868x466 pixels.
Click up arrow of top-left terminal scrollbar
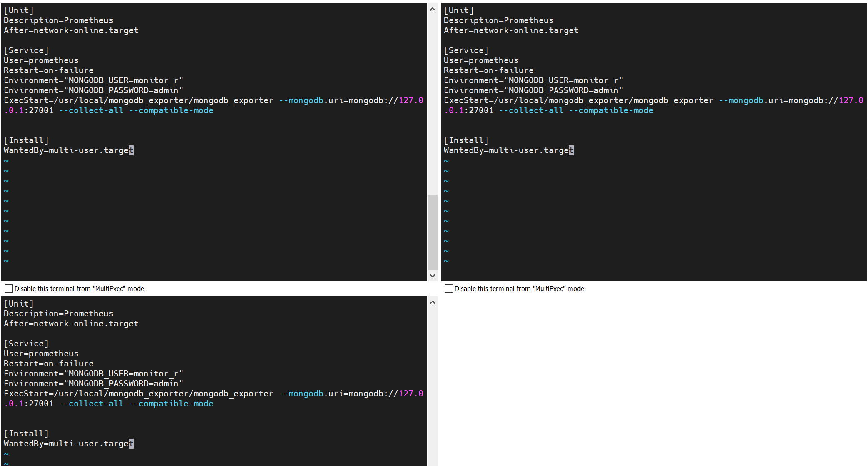click(x=433, y=9)
